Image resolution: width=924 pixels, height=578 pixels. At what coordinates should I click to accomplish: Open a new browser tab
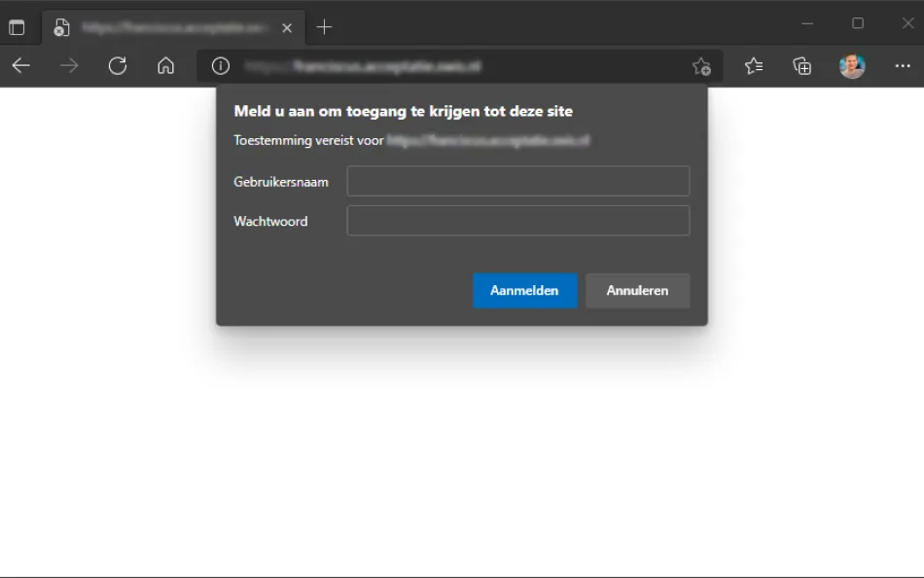(324, 26)
